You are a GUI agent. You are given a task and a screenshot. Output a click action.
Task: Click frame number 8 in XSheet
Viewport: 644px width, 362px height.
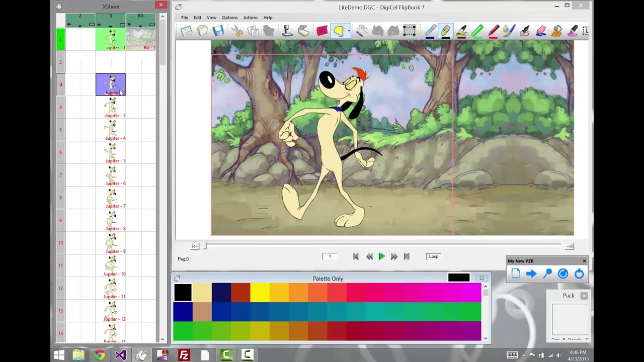[60, 198]
